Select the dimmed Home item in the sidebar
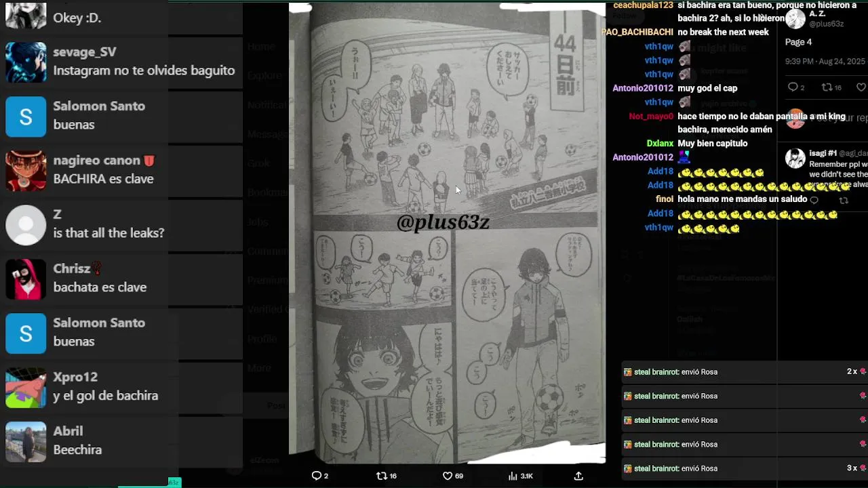 [x=261, y=47]
